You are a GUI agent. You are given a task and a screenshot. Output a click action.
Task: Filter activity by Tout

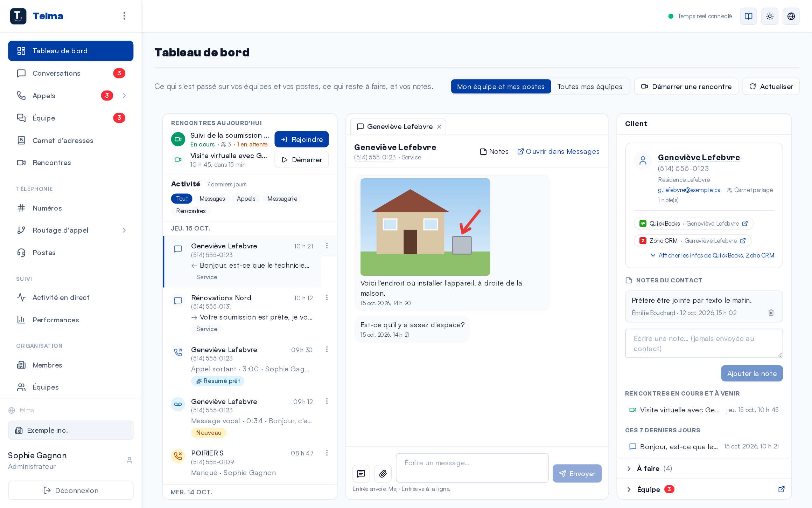(182, 199)
